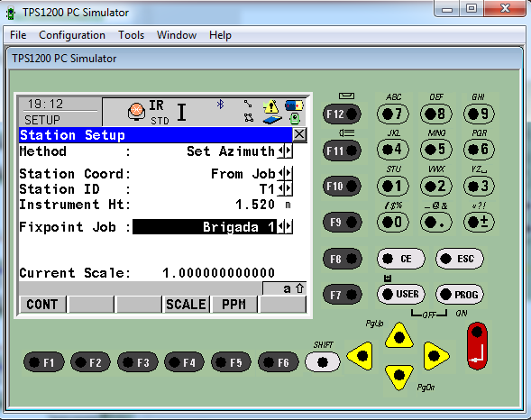Click the down arrow key
The height and width of the screenshot is (420, 531).
coord(399,377)
